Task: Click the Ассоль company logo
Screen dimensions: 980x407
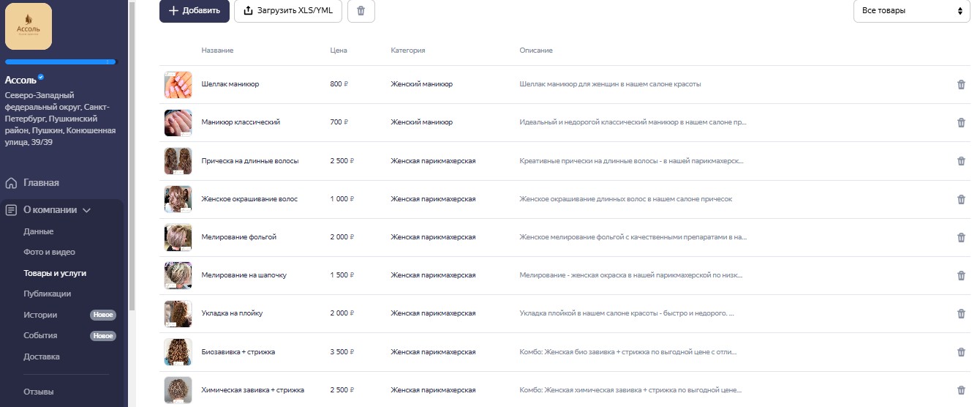Action: (x=29, y=26)
